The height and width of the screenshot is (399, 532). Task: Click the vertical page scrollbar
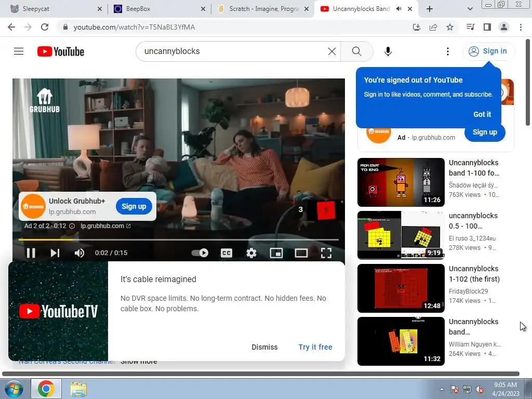528,82
